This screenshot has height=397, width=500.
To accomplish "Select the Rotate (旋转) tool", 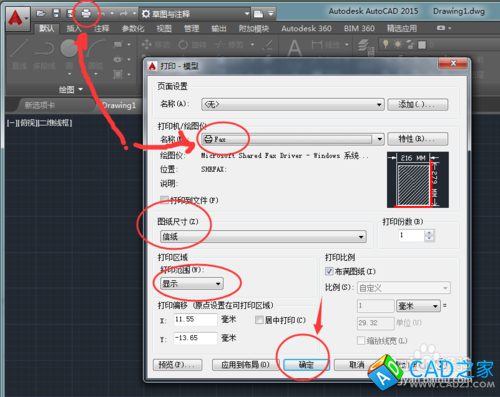I will tap(192, 44).
